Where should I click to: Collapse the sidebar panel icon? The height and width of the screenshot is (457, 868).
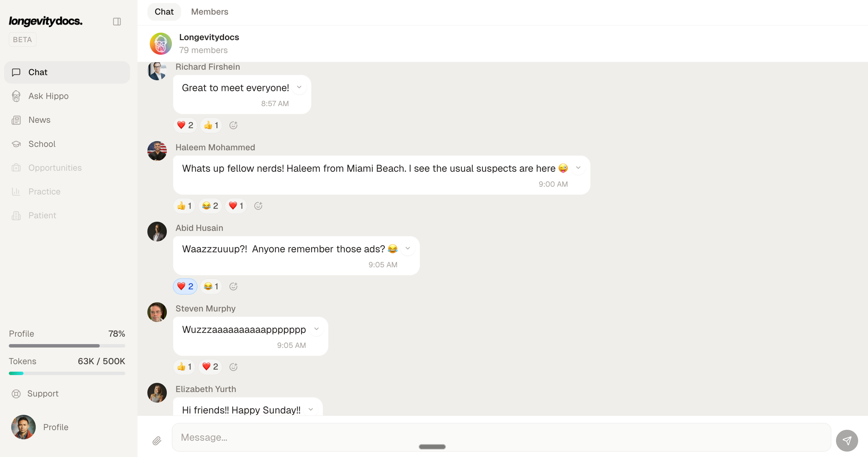117,22
